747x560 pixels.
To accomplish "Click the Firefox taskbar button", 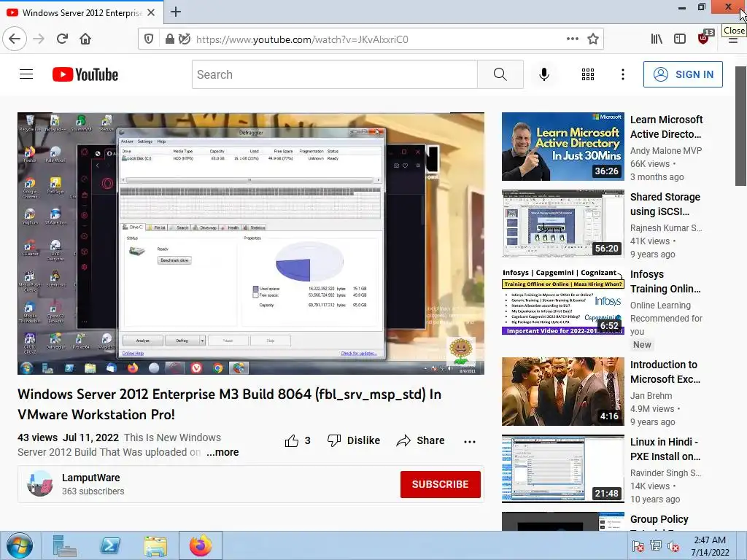I will point(201,545).
